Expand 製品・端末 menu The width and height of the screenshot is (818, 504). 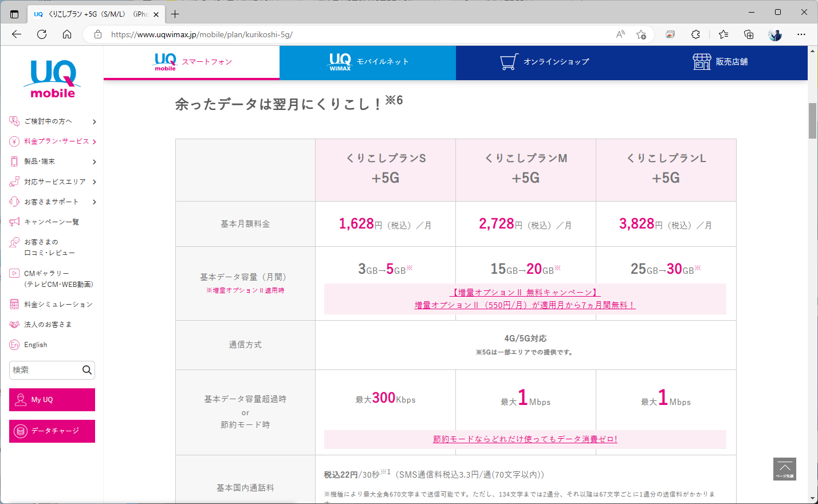click(x=52, y=162)
